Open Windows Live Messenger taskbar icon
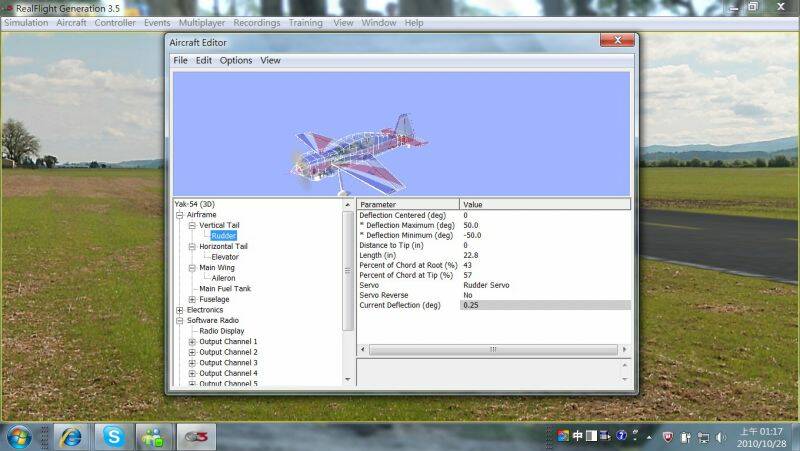Screen dimensions: 800x451 152,436
